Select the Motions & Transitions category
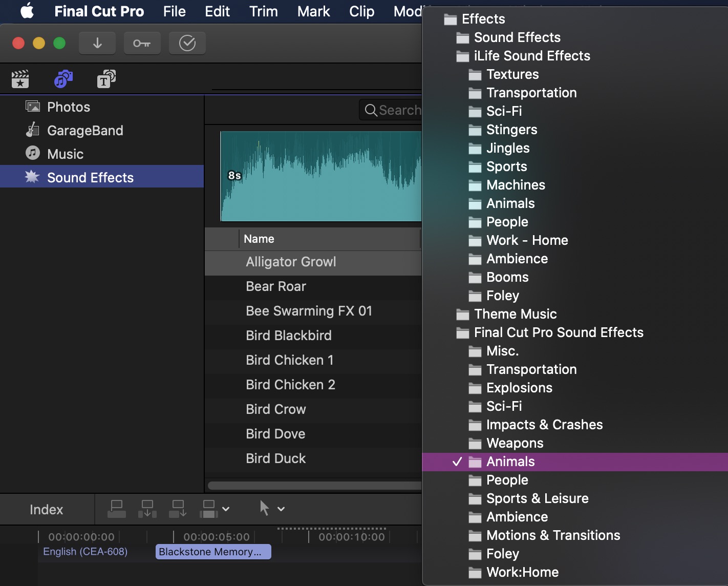Screen dimensions: 728x586 pyautogui.click(x=575, y=535)
